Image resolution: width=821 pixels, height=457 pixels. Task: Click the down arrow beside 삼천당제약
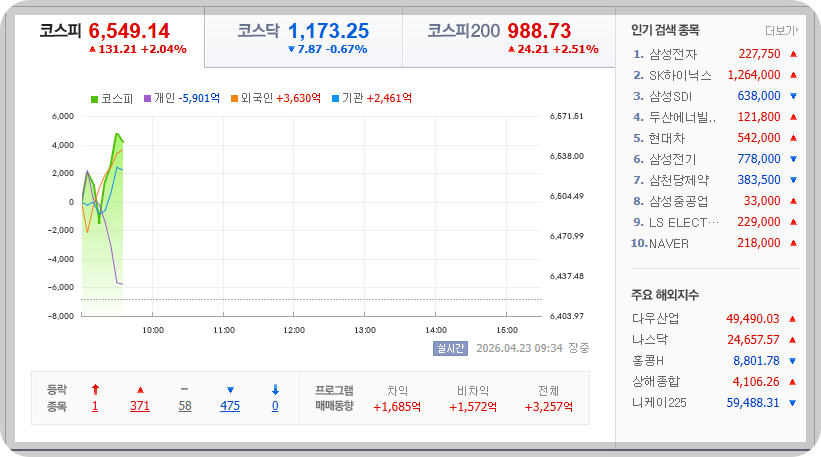[793, 180]
